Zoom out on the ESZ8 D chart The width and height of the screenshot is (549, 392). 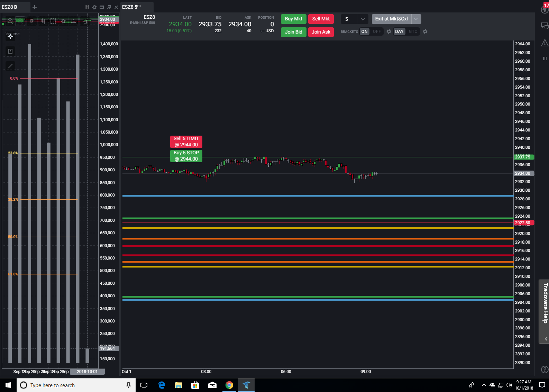(20, 21)
